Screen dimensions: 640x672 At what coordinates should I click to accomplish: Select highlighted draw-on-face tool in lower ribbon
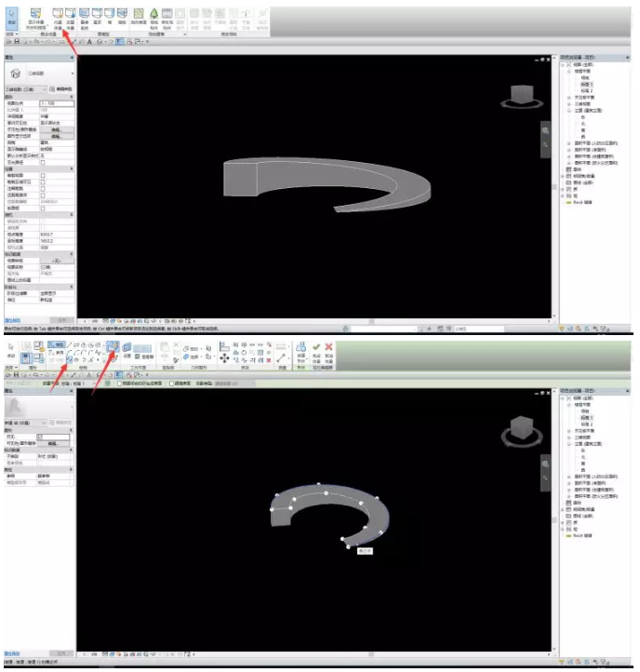tap(113, 347)
